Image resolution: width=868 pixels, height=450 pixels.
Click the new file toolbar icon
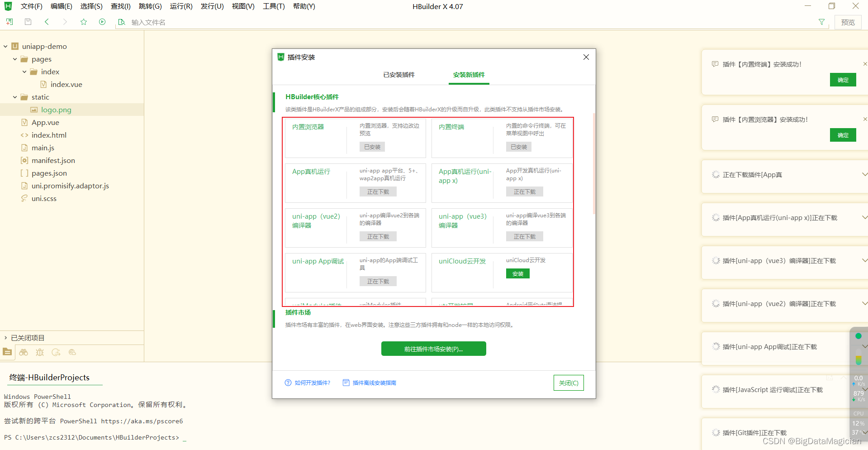pyautogui.click(x=9, y=22)
